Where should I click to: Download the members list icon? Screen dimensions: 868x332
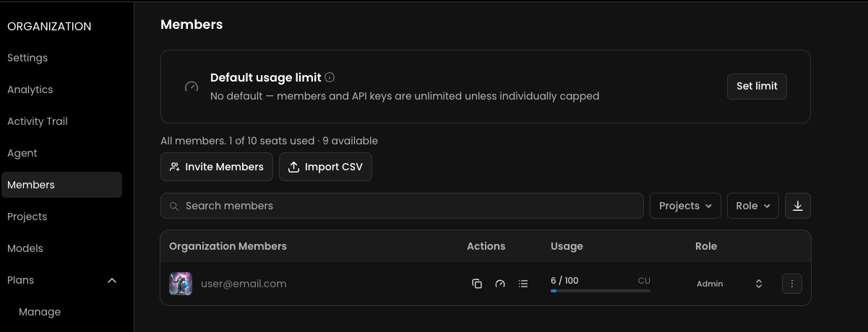pyautogui.click(x=798, y=206)
